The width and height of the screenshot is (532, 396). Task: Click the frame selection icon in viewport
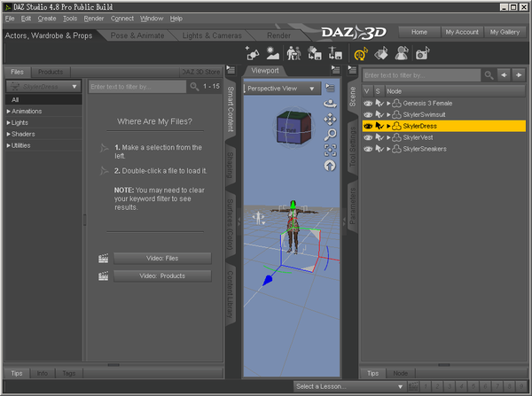coord(330,151)
